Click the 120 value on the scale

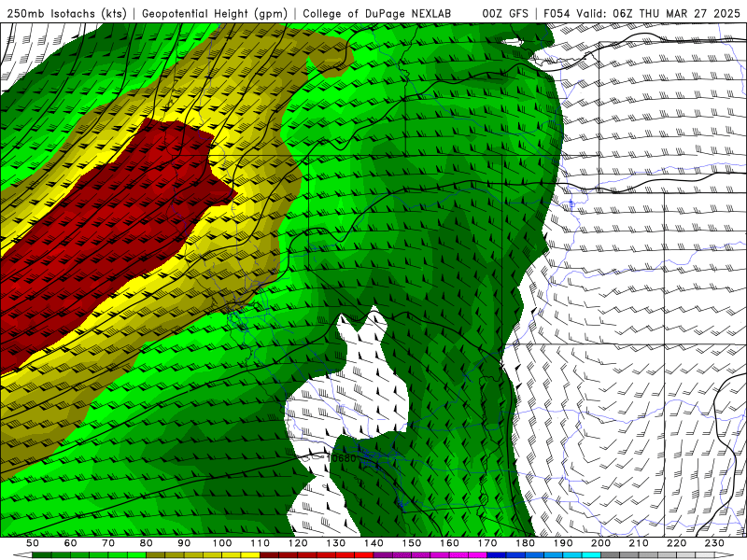coord(298,543)
